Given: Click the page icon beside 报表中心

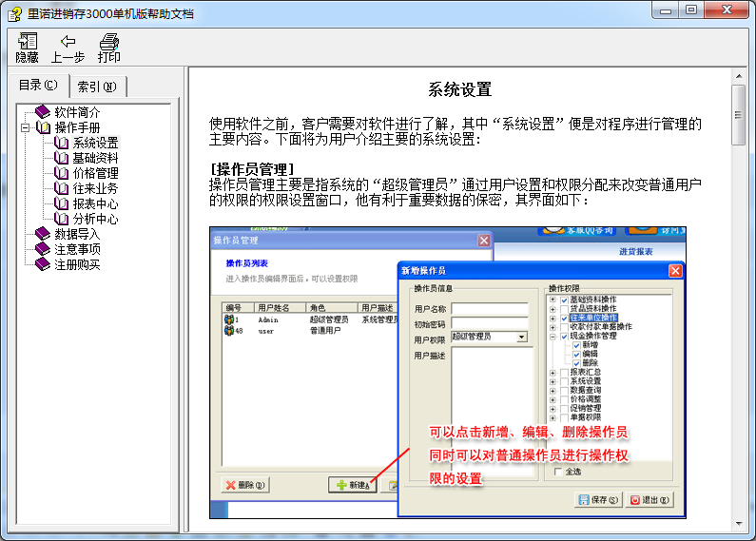Looking at the screenshot, I should click(x=62, y=203).
